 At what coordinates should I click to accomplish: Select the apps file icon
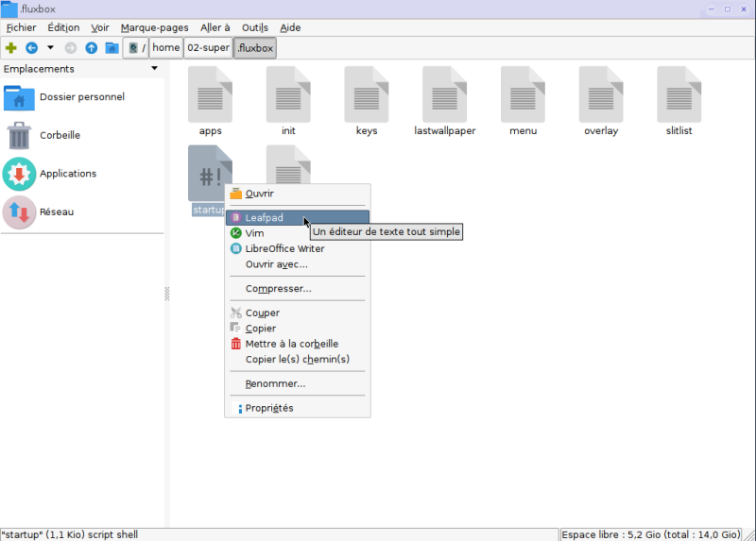coord(210,95)
